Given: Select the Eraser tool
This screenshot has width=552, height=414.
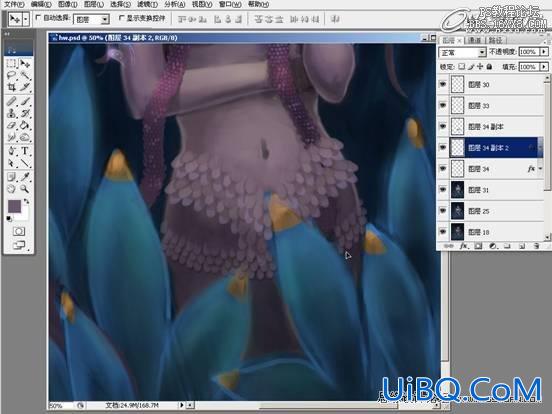Looking at the screenshot, I should pyautogui.click(x=12, y=125).
